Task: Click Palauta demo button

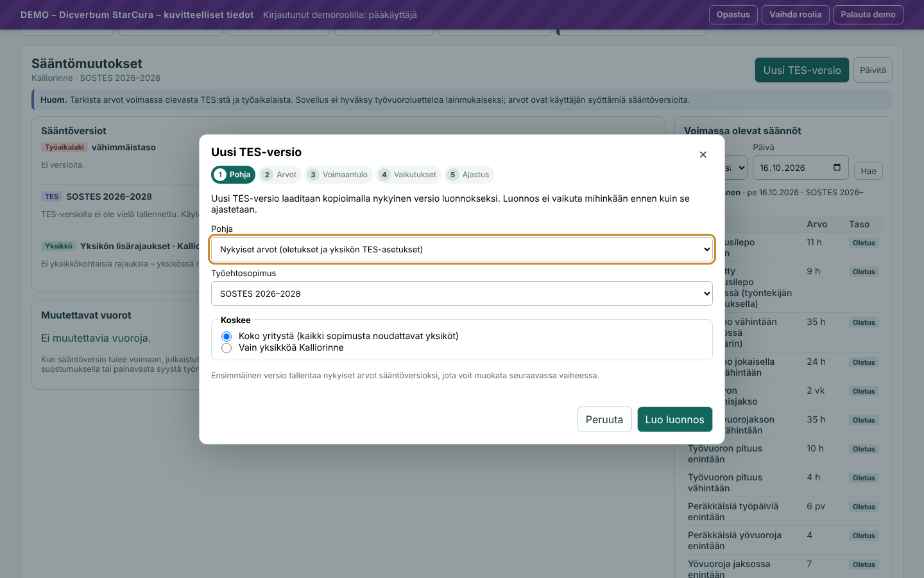Action: (868, 15)
